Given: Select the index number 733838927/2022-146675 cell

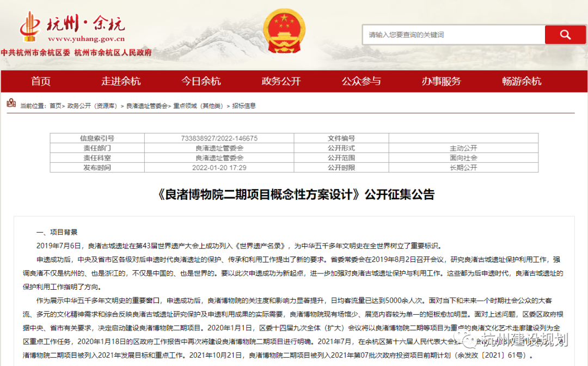Looking at the screenshot, I should (x=219, y=138).
